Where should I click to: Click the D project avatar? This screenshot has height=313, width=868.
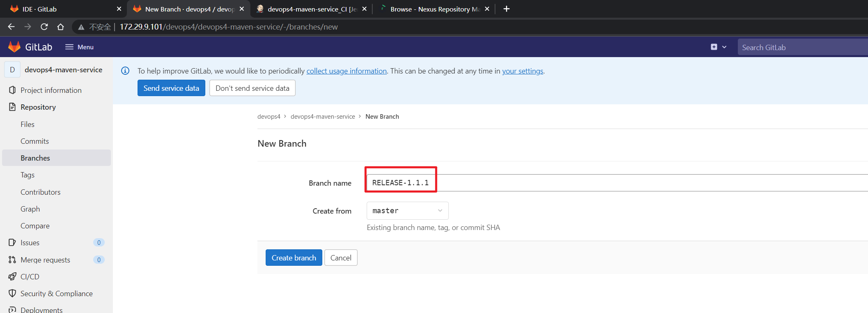point(12,70)
